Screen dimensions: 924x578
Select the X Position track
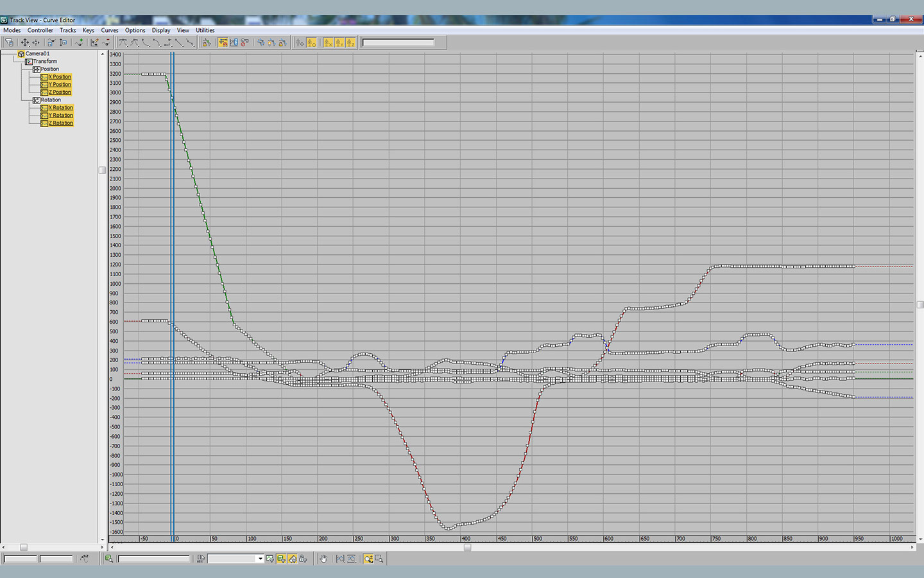click(x=60, y=77)
